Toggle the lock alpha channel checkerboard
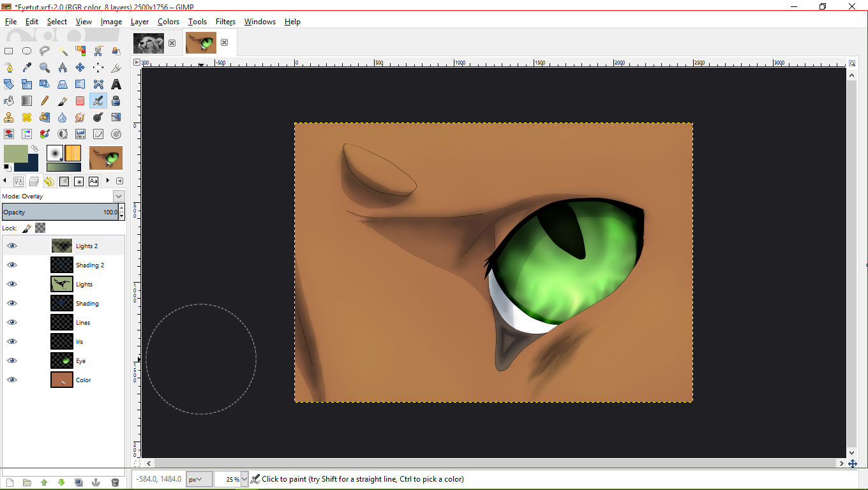The height and width of the screenshot is (490, 868). pos(40,228)
